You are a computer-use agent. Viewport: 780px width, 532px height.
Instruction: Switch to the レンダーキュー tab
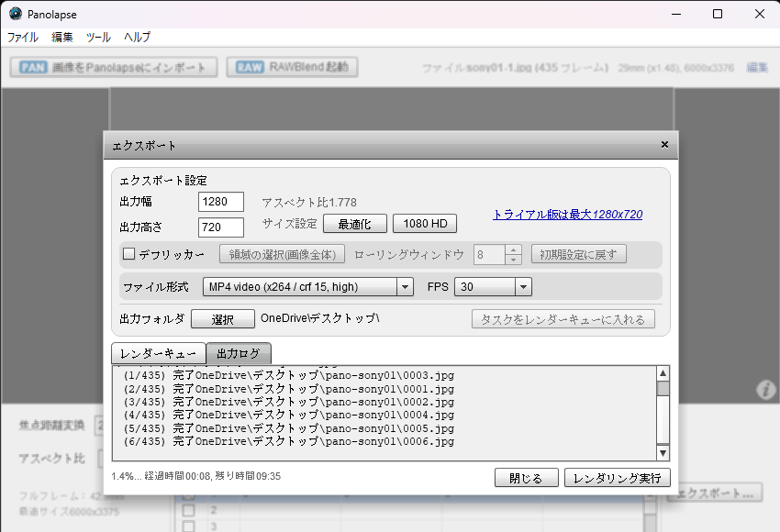[x=158, y=354]
